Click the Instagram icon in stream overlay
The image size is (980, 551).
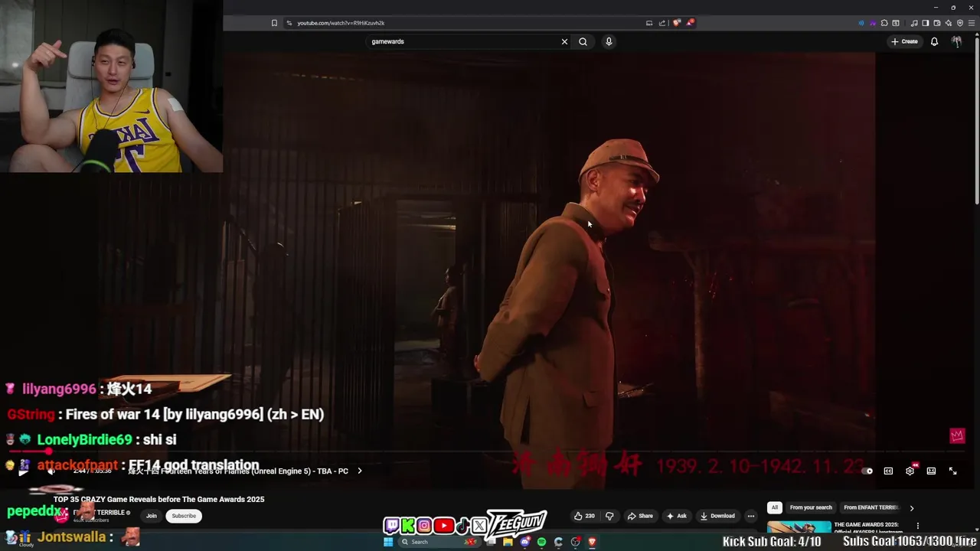(424, 526)
